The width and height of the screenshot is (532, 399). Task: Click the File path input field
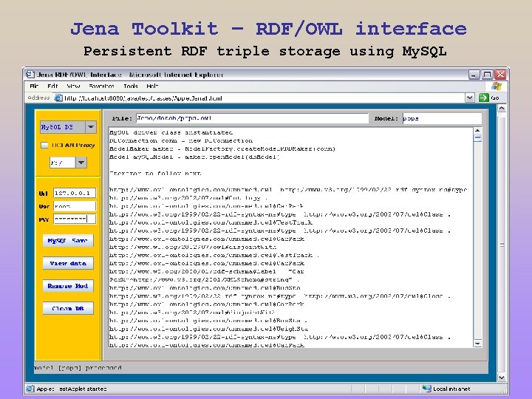click(252, 118)
